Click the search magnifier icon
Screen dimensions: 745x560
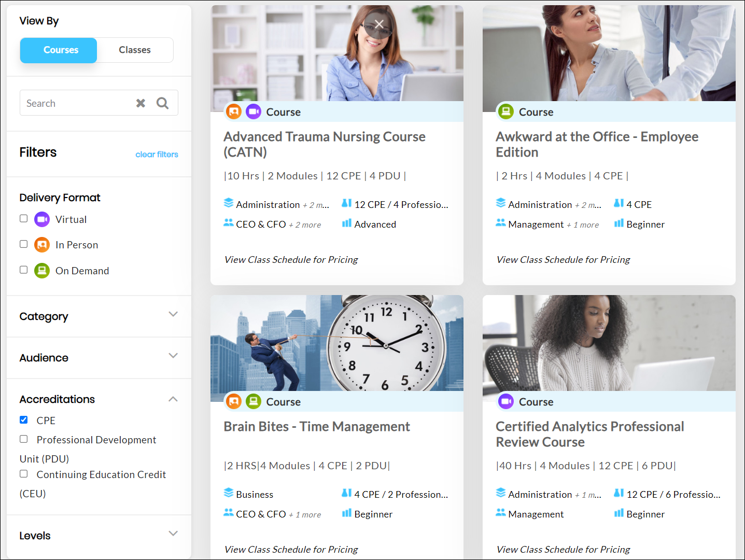tap(162, 103)
